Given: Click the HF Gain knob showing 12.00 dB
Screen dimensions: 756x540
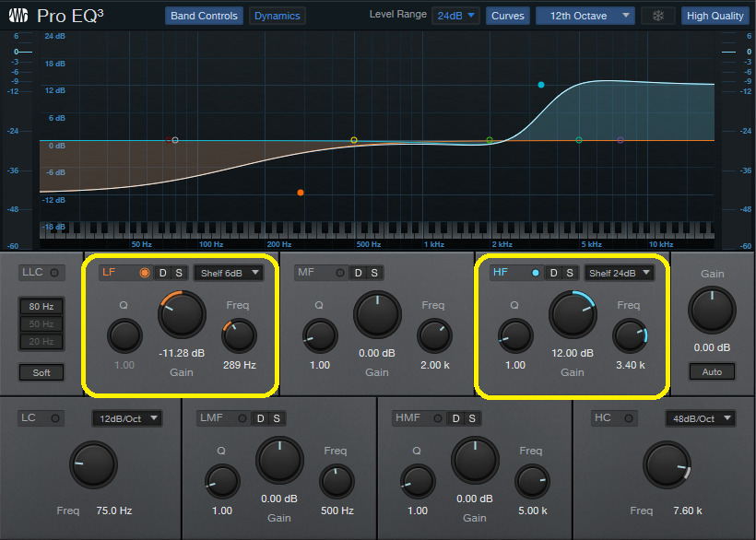Looking at the screenshot, I should [x=573, y=313].
